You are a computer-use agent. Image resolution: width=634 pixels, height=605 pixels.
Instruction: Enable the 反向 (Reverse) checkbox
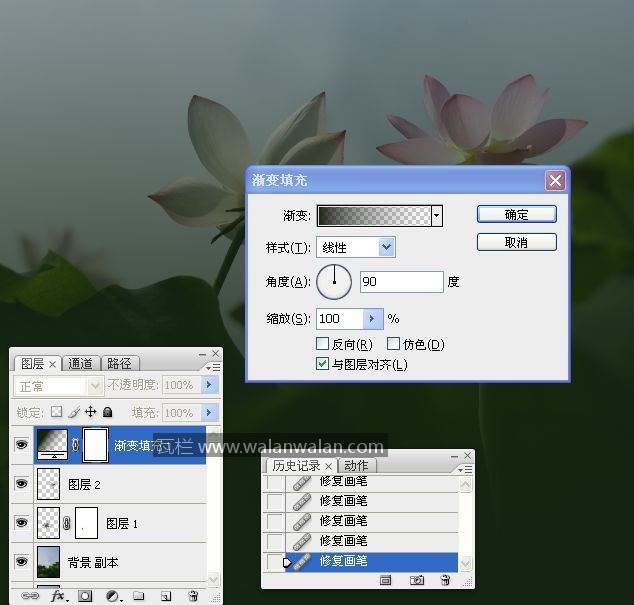point(323,344)
